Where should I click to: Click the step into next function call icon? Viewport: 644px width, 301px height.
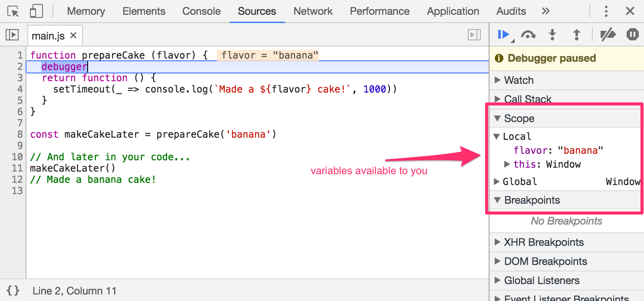pyautogui.click(x=552, y=34)
